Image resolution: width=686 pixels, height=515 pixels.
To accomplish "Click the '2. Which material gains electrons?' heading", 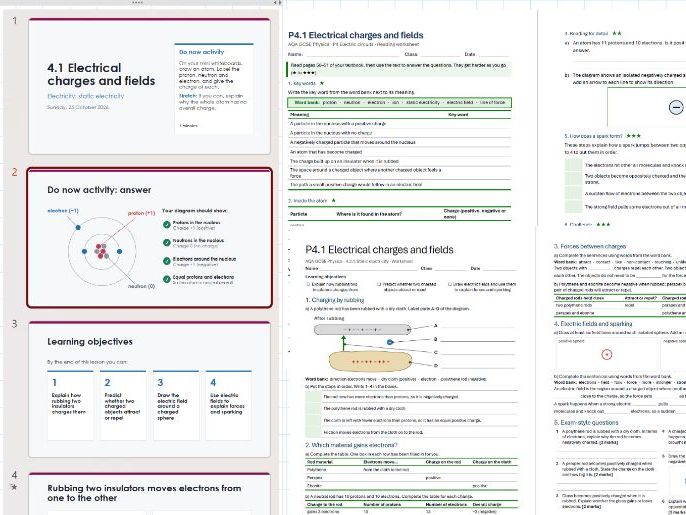I will tap(351, 445).
